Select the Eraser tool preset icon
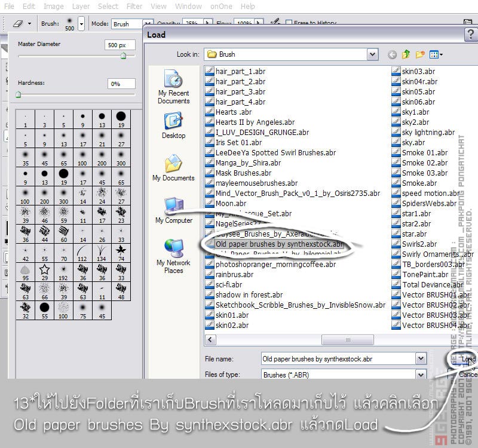The width and height of the screenshot is (478, 448). 19,23
